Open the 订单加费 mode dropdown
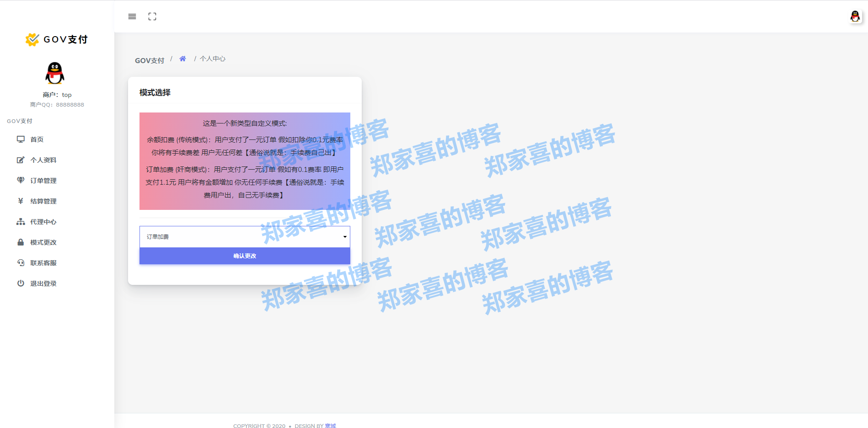The height and width of the screenshot is (428, 868). point(245,237)
